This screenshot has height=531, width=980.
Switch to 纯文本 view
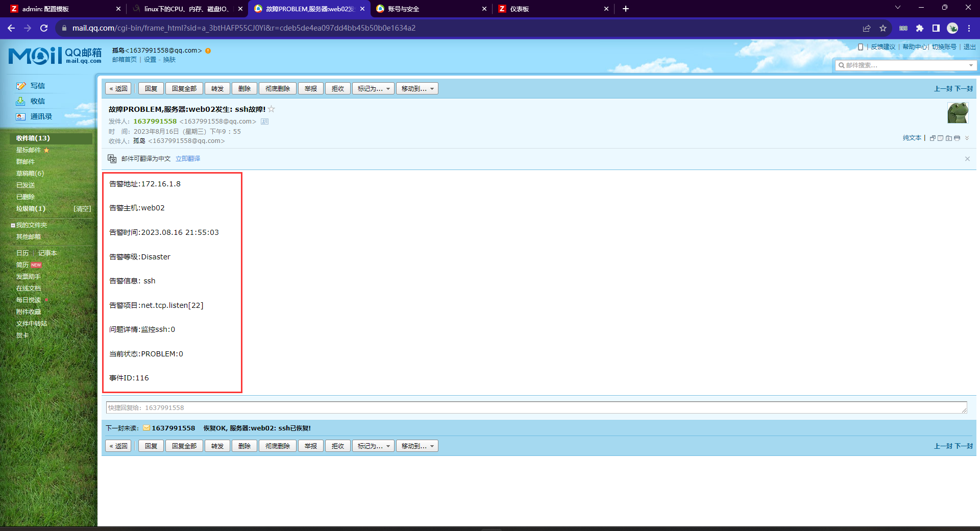point(912,138)
